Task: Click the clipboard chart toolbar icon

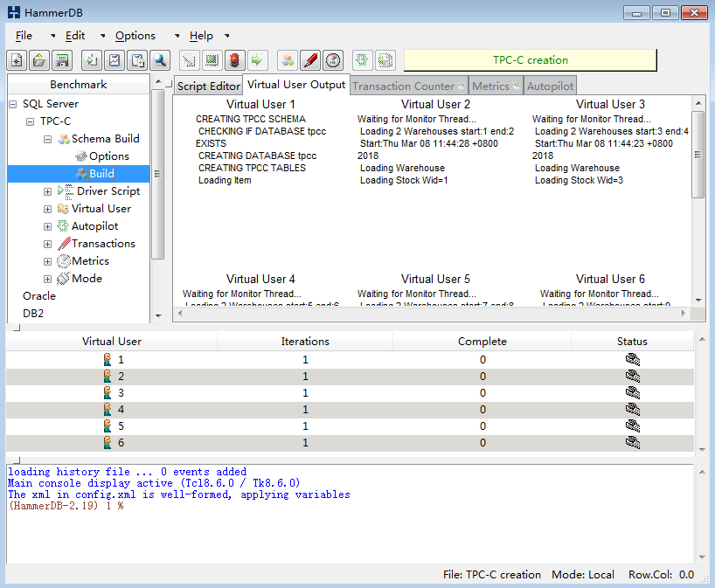Action: pyautogui.click(x=115, y=60)
